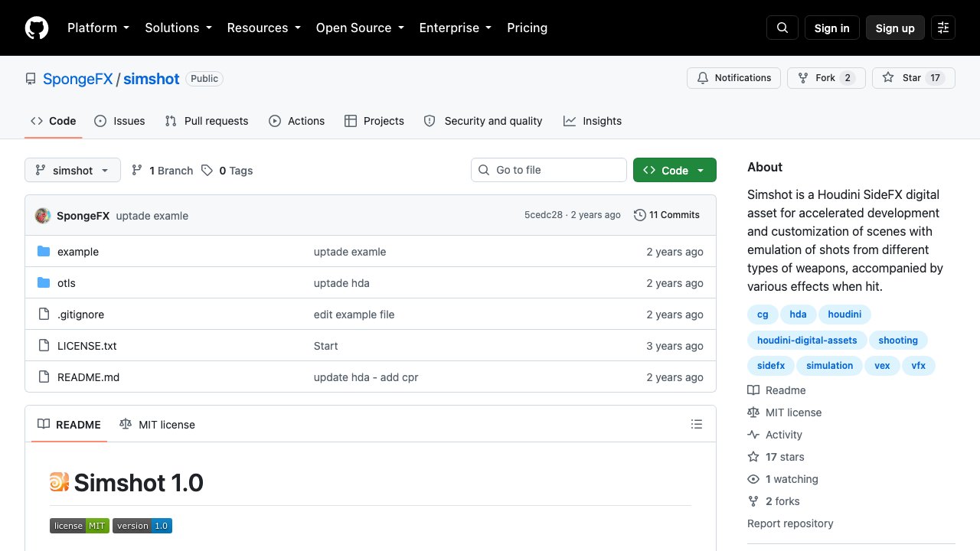Click the README.md file icon
980x551 pixels.
tap(44, 377)
